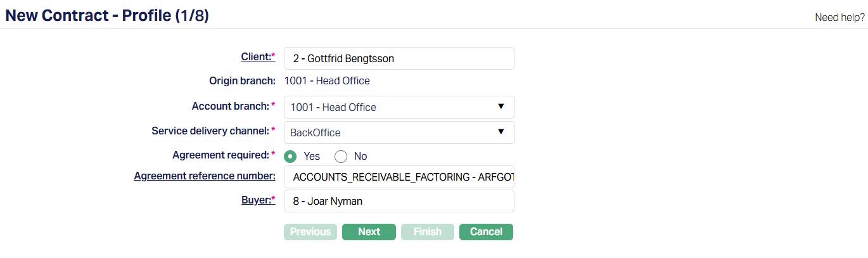Focus the Buyer field showing Joar Nyman

click(x=399, y=202)
